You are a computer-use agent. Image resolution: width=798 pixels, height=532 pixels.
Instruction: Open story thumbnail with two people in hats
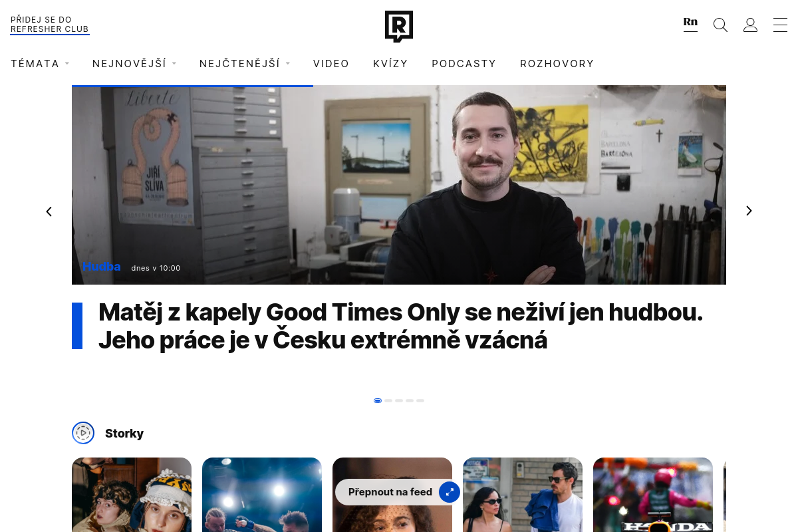point(132,495)
